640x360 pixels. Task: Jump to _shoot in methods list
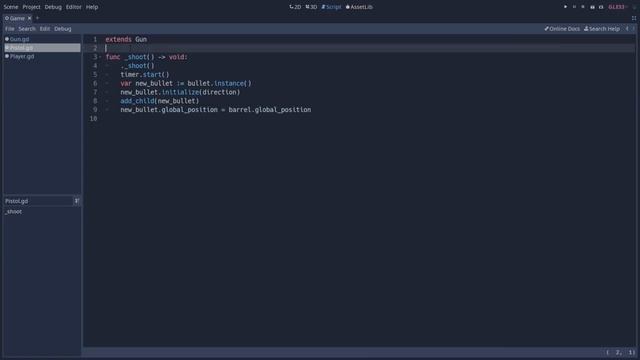click(13, 212)
